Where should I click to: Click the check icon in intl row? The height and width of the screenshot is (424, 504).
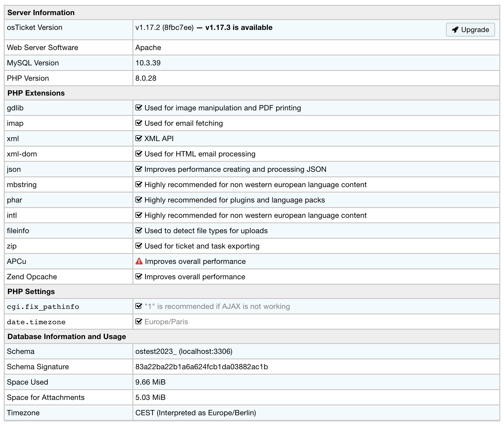139,215
